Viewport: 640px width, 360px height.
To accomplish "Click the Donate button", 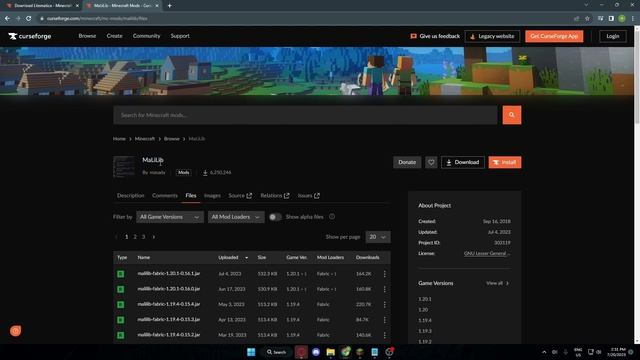I will tap(407, 162).
